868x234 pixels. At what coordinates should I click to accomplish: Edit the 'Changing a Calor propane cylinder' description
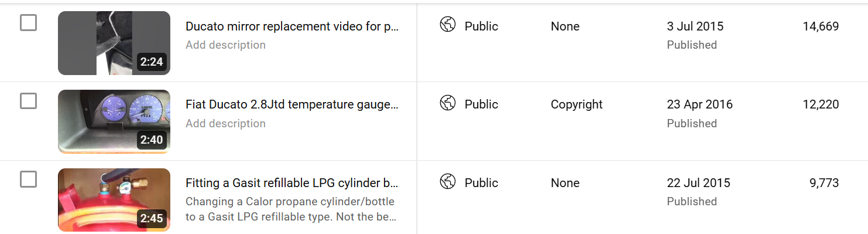pos(291,209)
